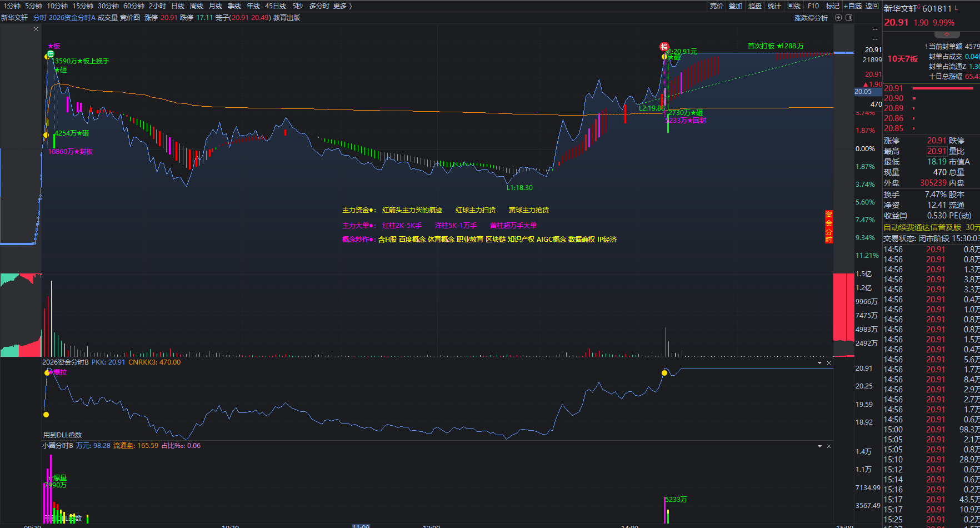Select the 45日线 period
Screen dimensions: 980x528
point(276,6)
